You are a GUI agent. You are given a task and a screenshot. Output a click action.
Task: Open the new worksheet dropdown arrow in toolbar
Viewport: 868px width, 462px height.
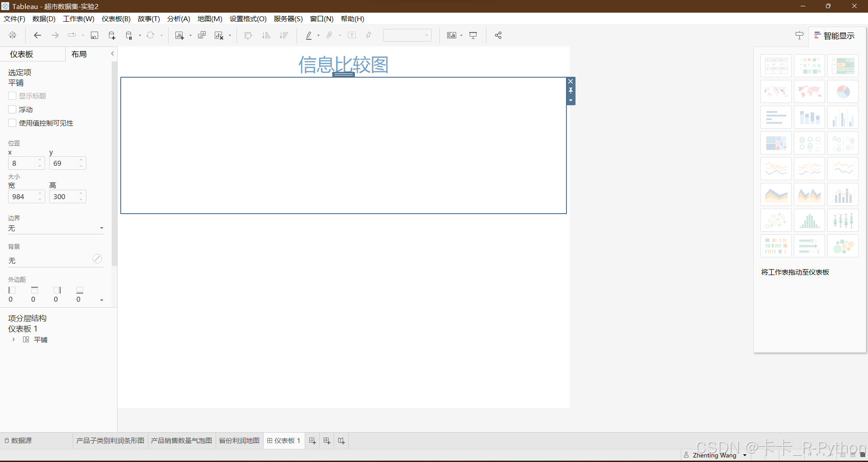[x=190, y=36]
